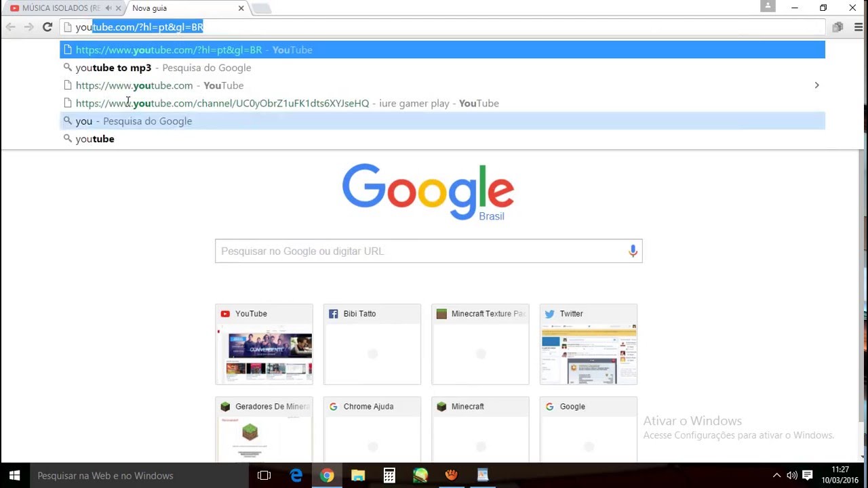The image size is (868, 488).
Task: Click the back navigation arrow
Action: (11, 27)
